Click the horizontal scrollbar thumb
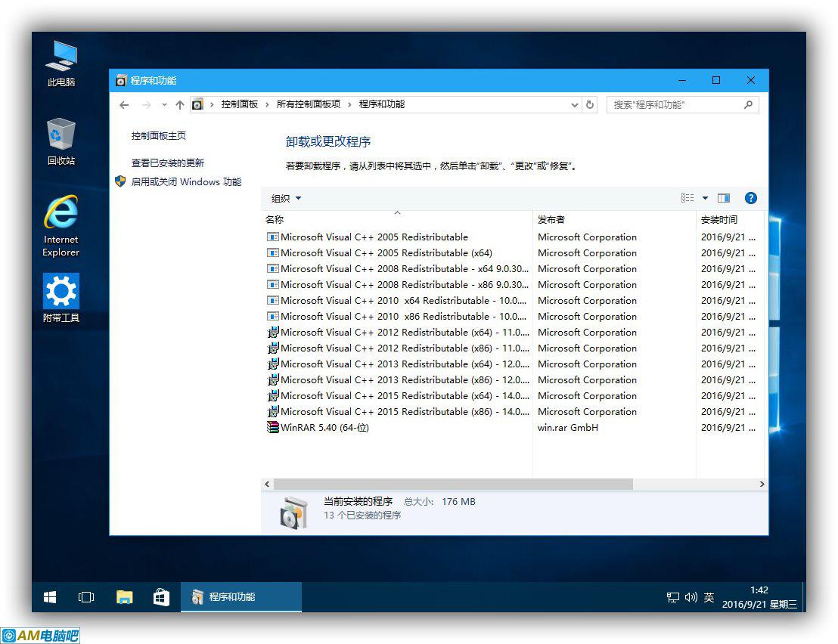Screen dimensions: 838x644 453,485
